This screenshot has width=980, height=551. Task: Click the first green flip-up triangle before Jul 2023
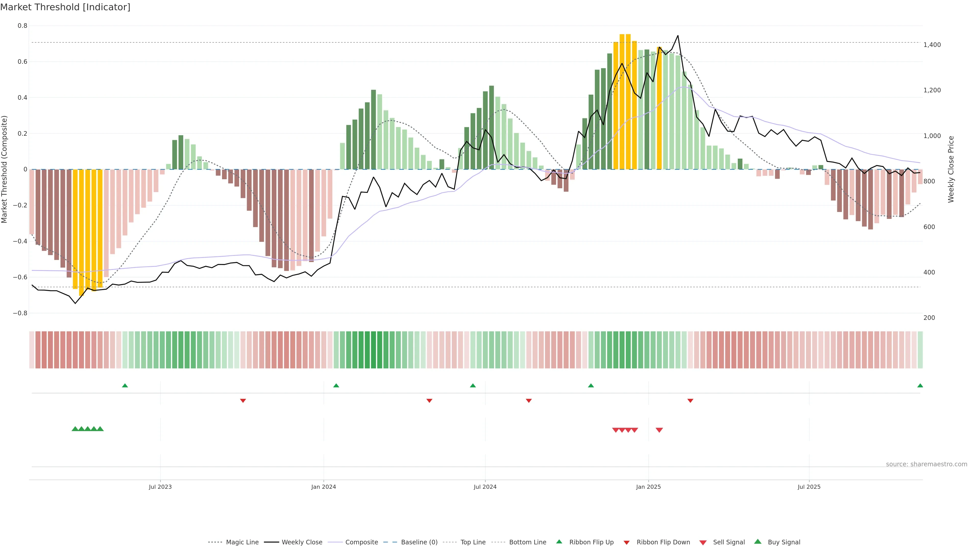click(x=125, y=386)
